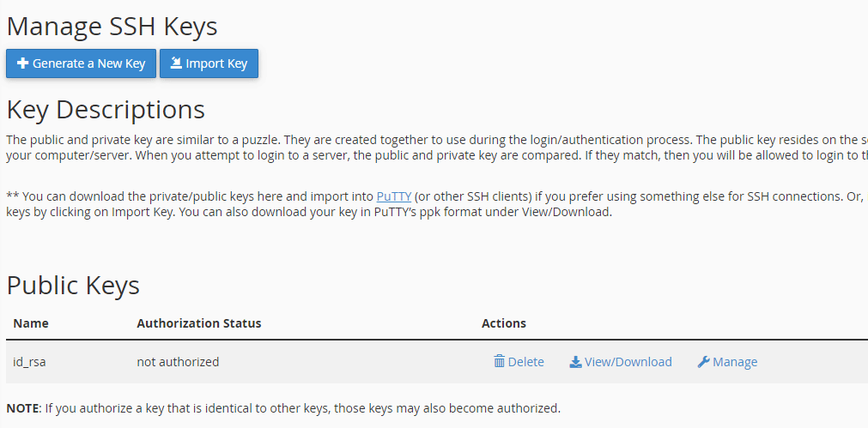
Task: Click the 'not authorized' status text
Action: pos(178,362)
